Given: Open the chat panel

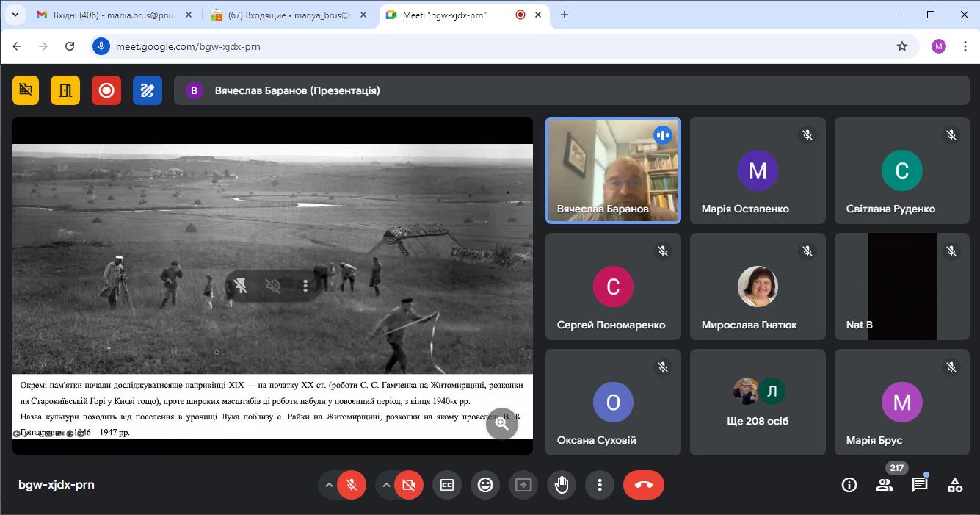Looking at the screenshot, I should (919, 485).
